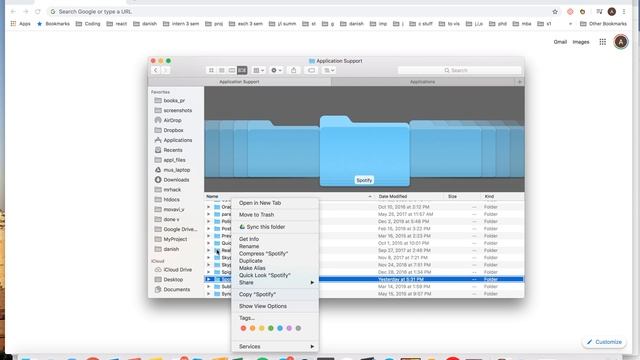
Task: Open the Gmail link
Action: coord(560,42)
